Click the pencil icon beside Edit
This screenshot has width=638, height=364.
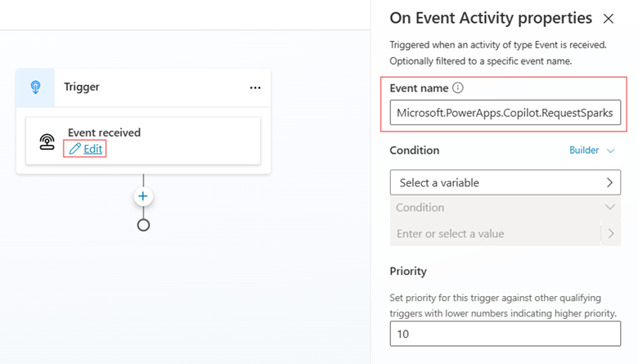click(74, 149)
